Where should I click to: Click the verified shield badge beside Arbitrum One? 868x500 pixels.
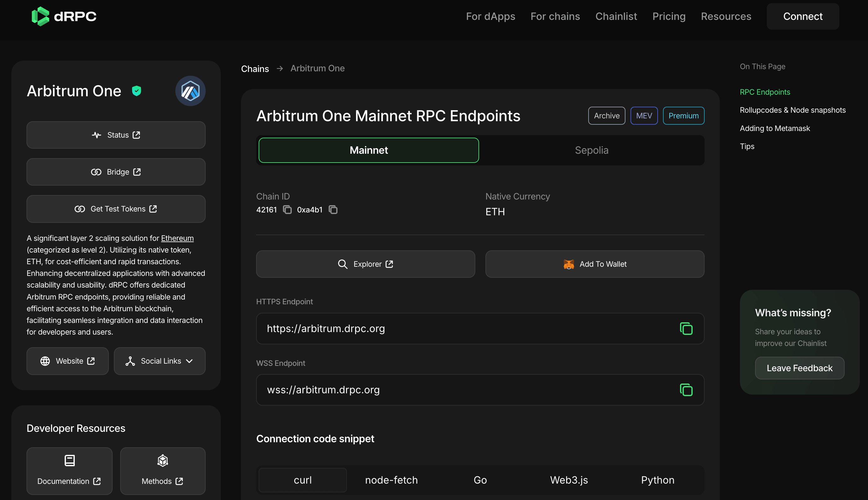tap(137, 91)
